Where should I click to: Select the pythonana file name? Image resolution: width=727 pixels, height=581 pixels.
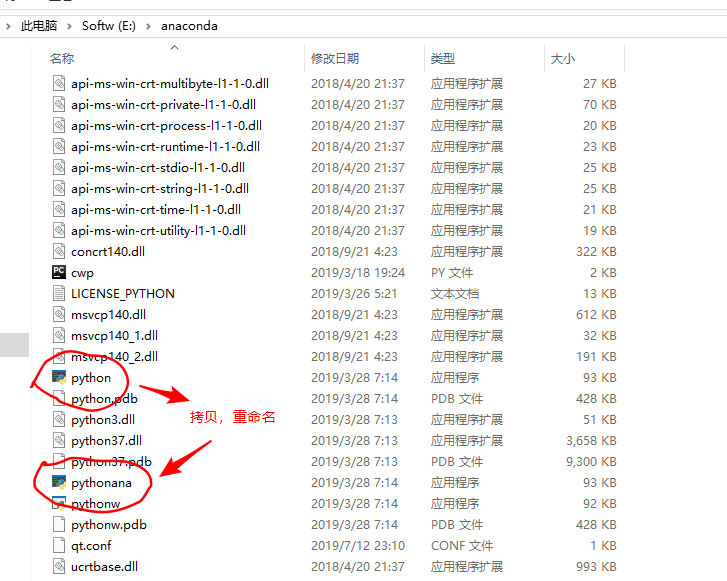click(x=102, y=483)
